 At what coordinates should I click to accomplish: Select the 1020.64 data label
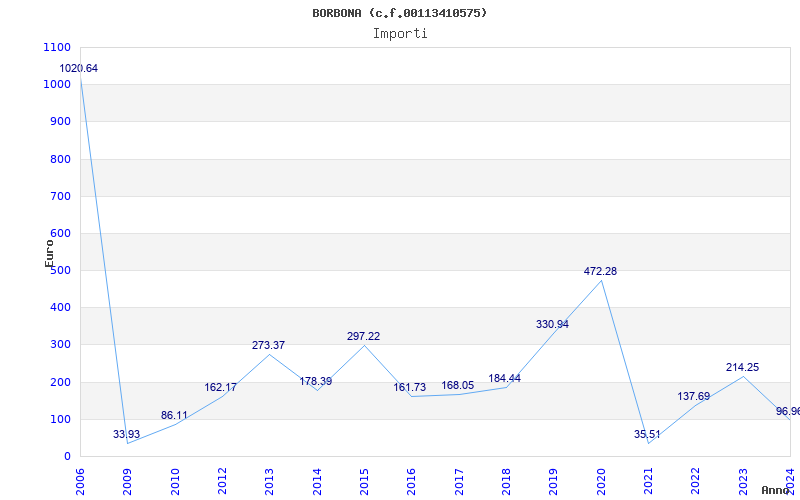pyautogui.click(x=79, y=68)
